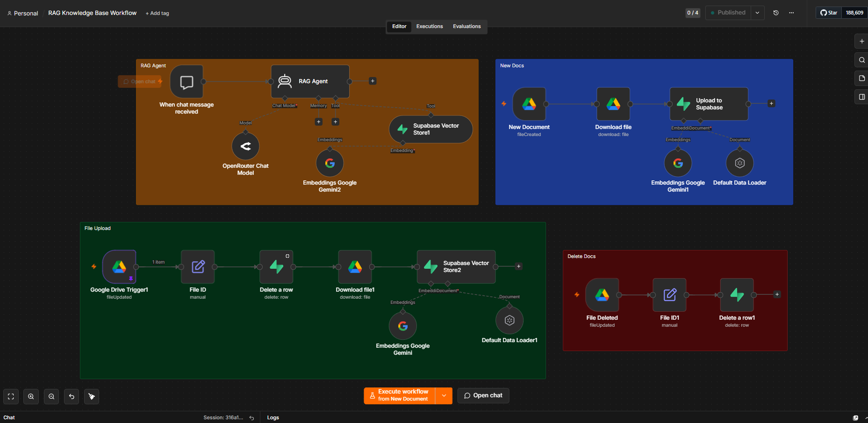Expand the Published status dropdown arrow

pos(758,13)
